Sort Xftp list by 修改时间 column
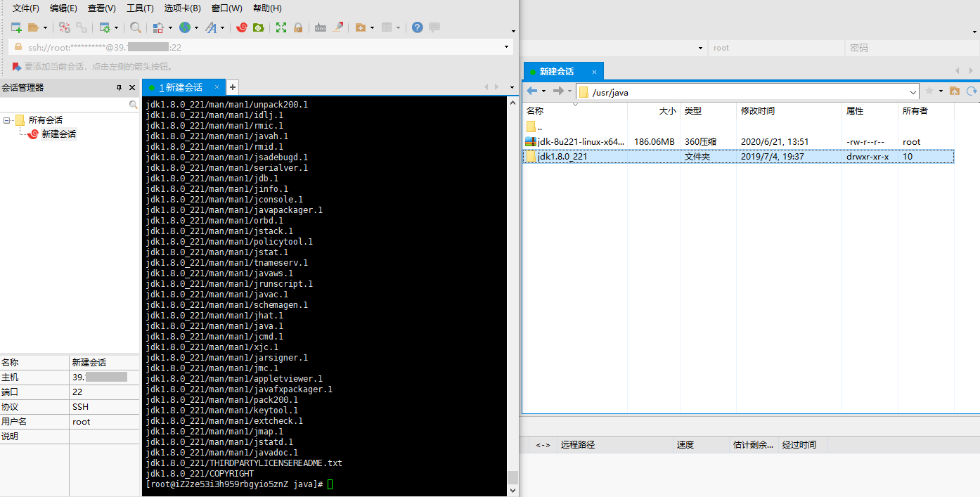Viewport: 980px width, 497px height. 789,111
